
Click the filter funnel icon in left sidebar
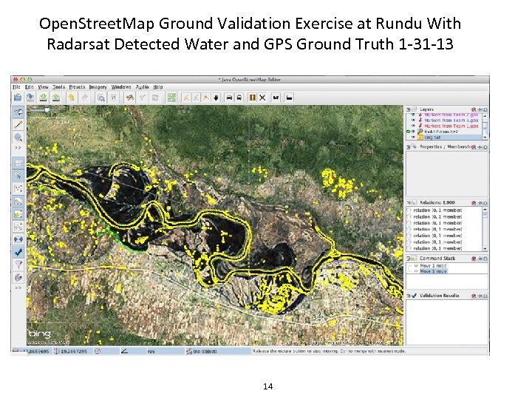(x=18, y=265)
